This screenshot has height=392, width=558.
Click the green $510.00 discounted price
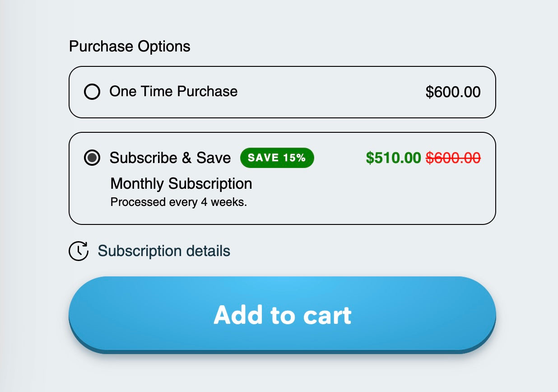click(x=393, y=158)
